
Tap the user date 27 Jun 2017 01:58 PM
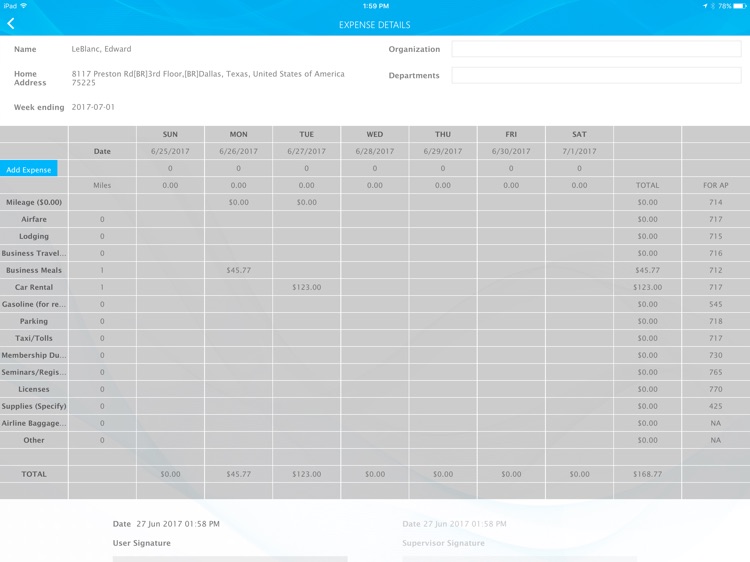(x=178, y=524)
